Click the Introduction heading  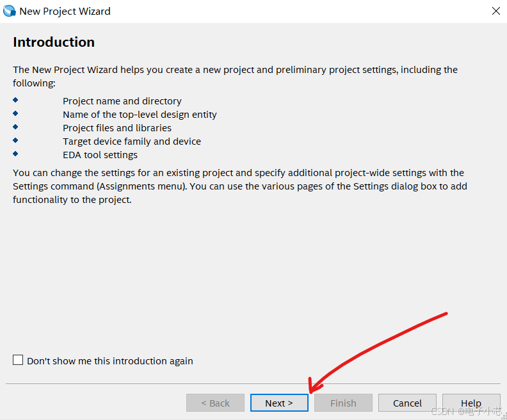click(54, 42)
